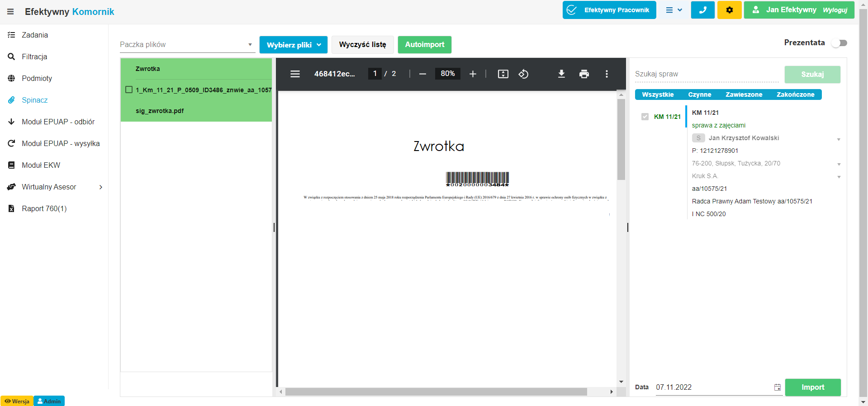Click the Filtracja magnifier icon

[11, 57]
